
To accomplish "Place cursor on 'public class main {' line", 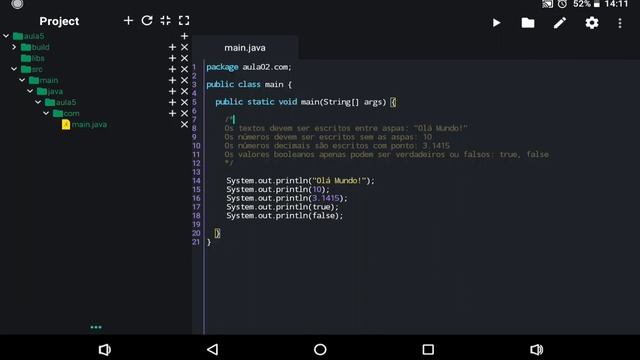I will 249,84.
